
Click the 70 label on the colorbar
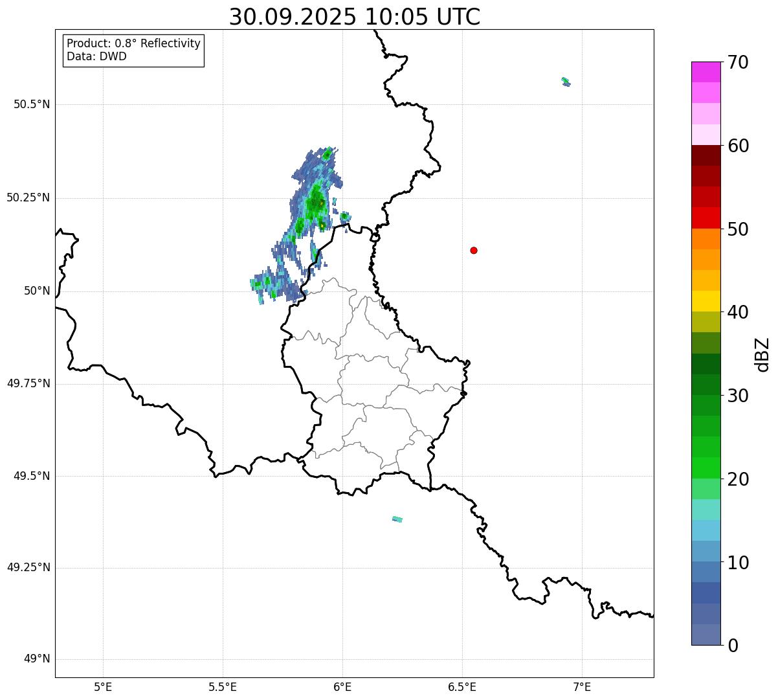(738, 62)
